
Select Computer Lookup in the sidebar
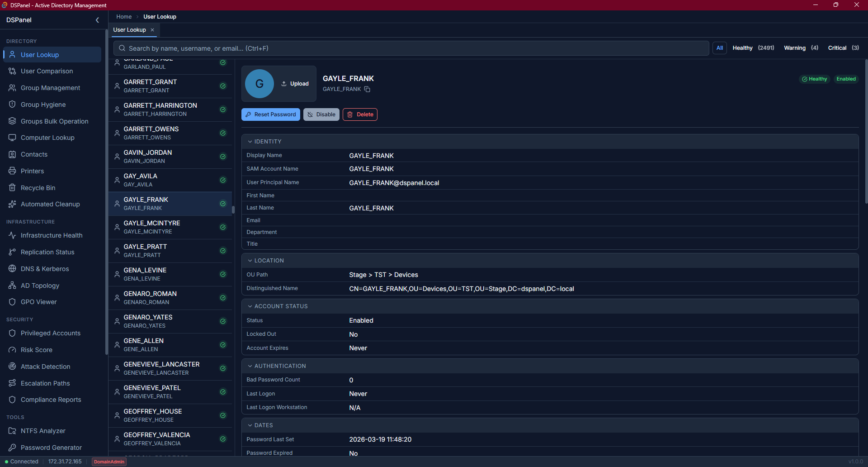pos(47,138)
